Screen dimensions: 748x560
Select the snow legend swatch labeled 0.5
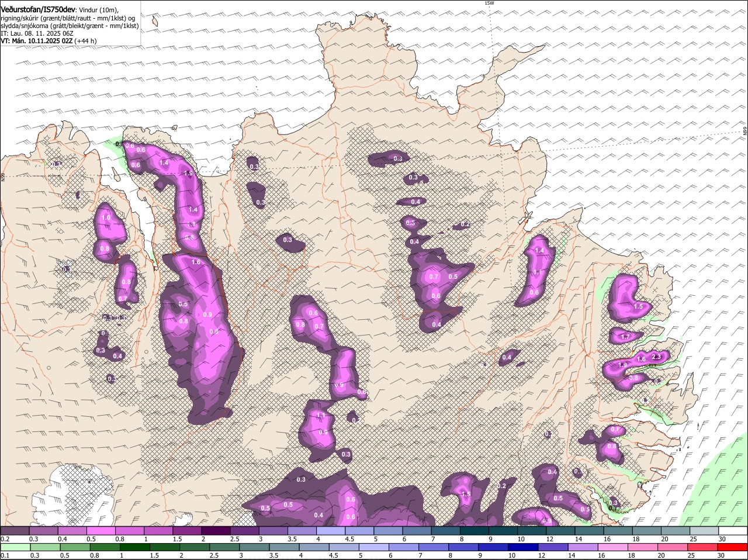(101, 531)
